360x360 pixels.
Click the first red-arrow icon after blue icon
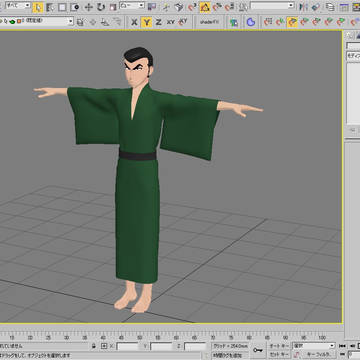click(268, 22)
